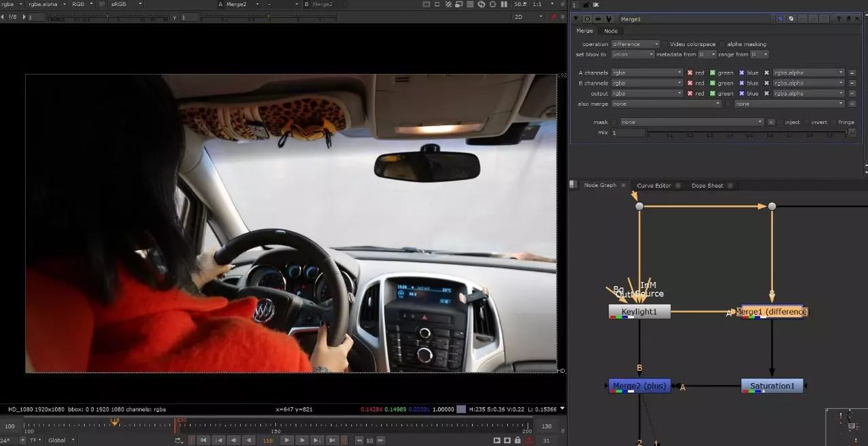868x446 pixels.
Task: Enable the invert mask checkbox
Action: (x=806, y=122)
